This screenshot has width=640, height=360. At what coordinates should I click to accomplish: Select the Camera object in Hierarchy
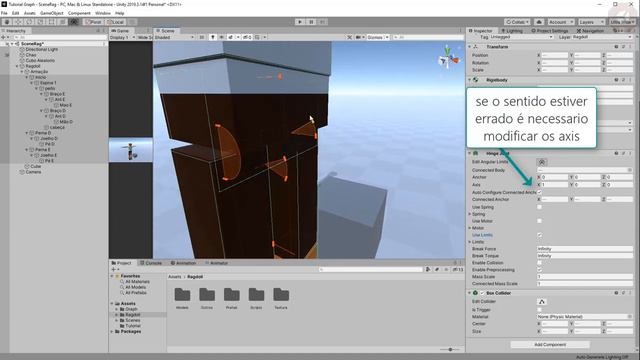(x=33, y=172)
